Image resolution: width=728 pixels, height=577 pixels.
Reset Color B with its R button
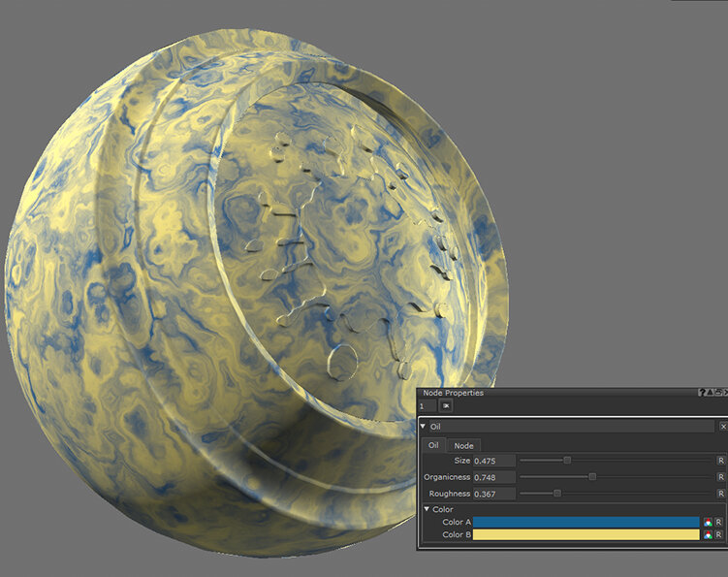[719, 534]
